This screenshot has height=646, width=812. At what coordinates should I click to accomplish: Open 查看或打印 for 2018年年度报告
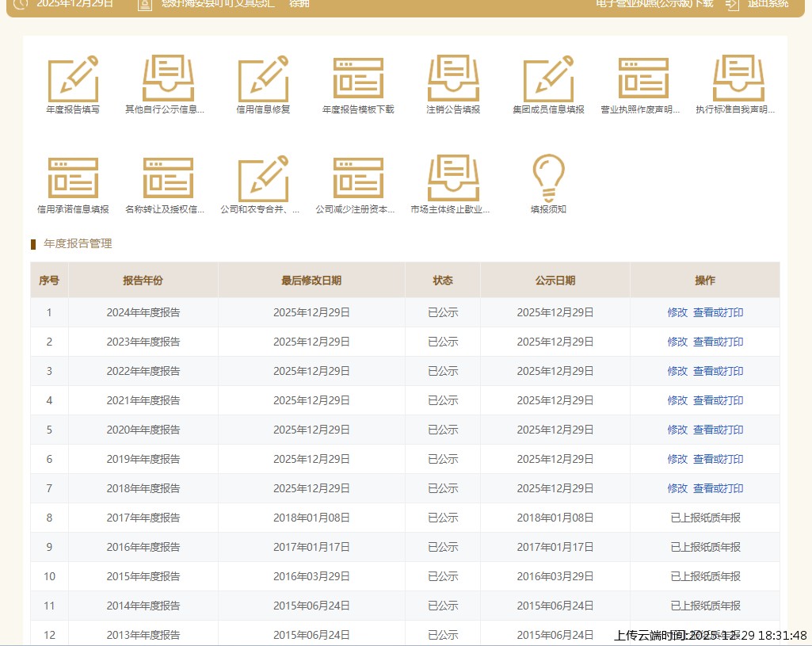pyautogui.click(x=718, y=488)
